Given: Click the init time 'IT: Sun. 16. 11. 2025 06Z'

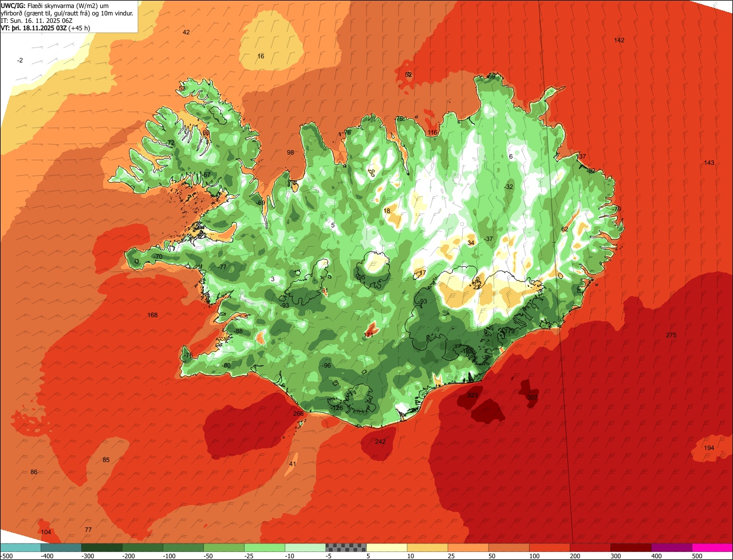Looking at the screenshot, I should pyautogui.click(x=37, y=20).
